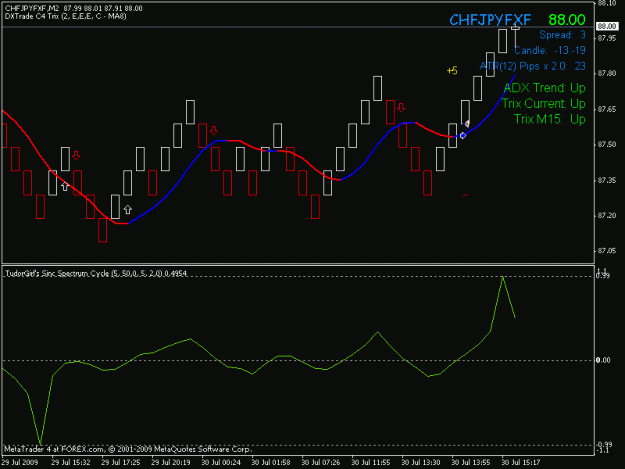Click the Trix Current: Up label
The image size is (625, 469).
tap(544, 104)
